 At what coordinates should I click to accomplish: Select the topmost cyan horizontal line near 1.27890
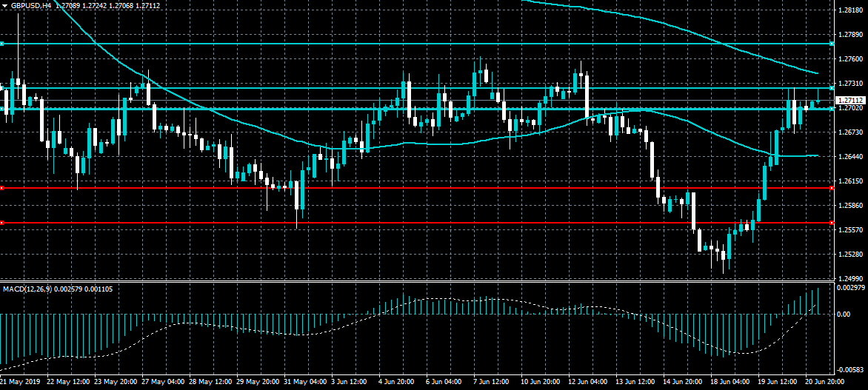pyautogui.click(x=416, y=43)
